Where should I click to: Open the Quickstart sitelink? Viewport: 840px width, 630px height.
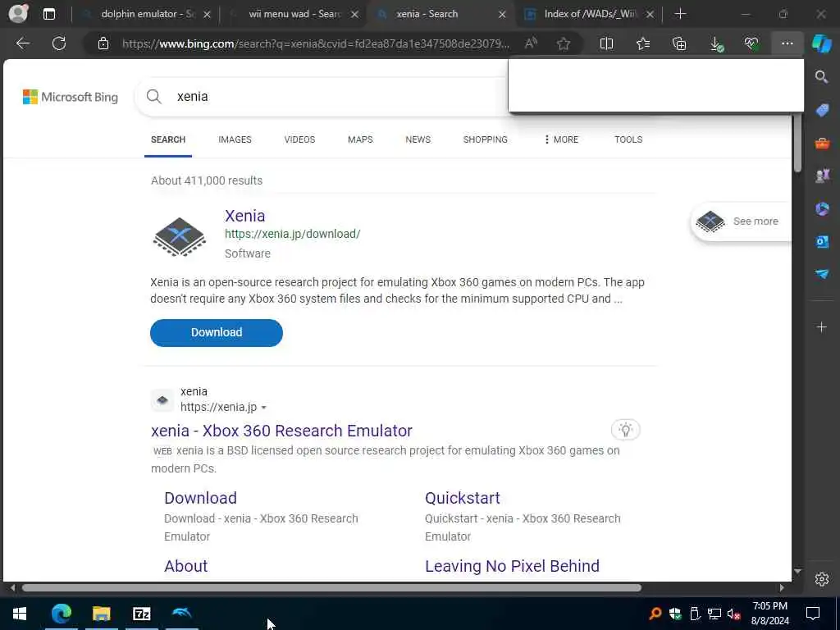click(463, 498)
